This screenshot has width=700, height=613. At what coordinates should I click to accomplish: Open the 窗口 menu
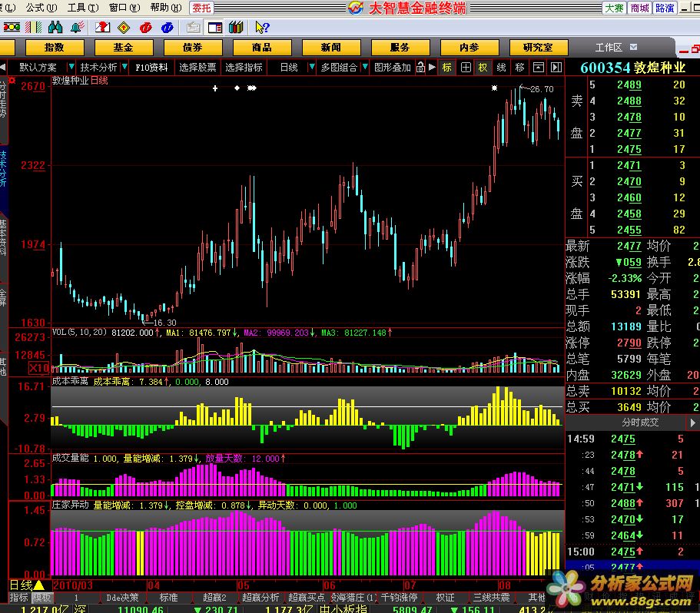(124, 8)
